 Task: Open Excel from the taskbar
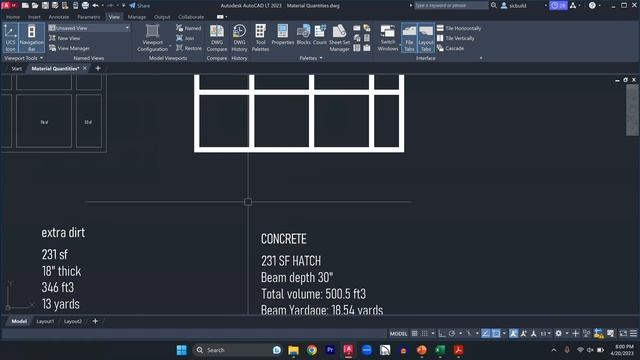[440, 350]
